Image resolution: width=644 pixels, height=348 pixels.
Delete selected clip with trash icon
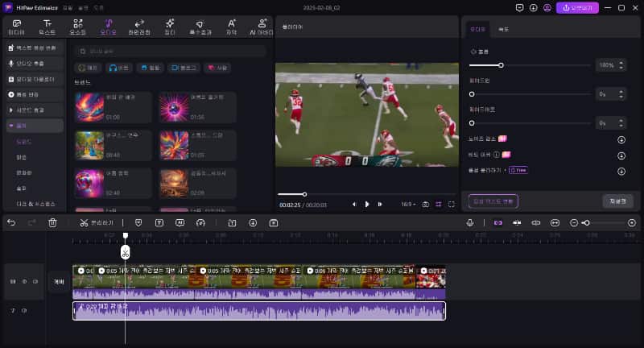[x=52, y=222]
